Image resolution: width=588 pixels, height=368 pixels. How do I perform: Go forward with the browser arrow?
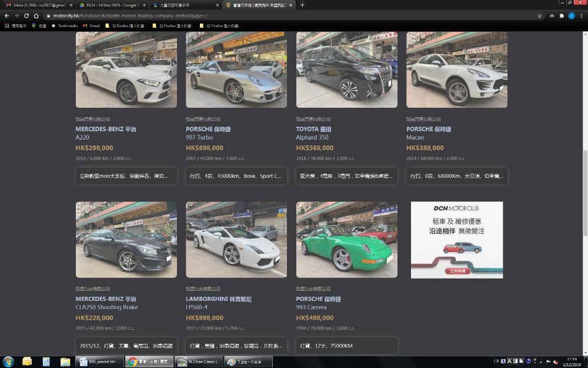click(16, 16)
